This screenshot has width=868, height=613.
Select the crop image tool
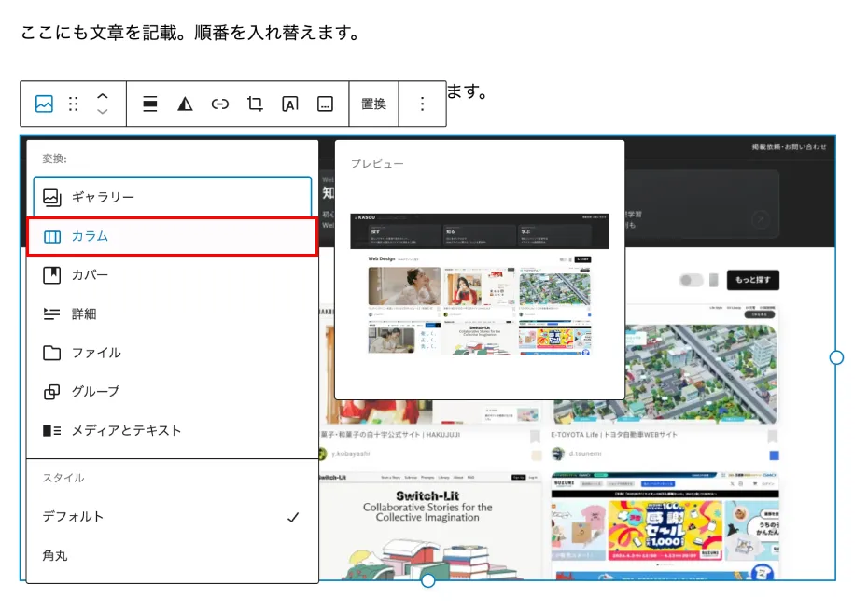pos(255,104)
